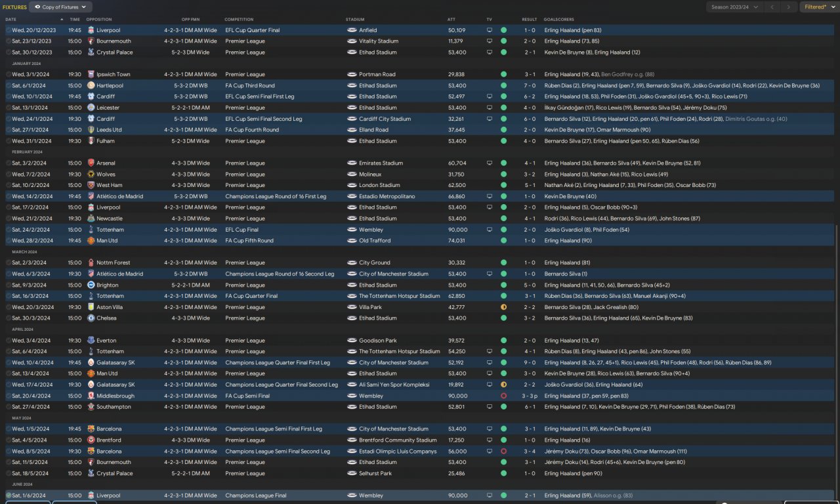Viewport: 840px width, 504px height.
Task: Click the stadium icon beside Villa Park
Action: [351, 307]
